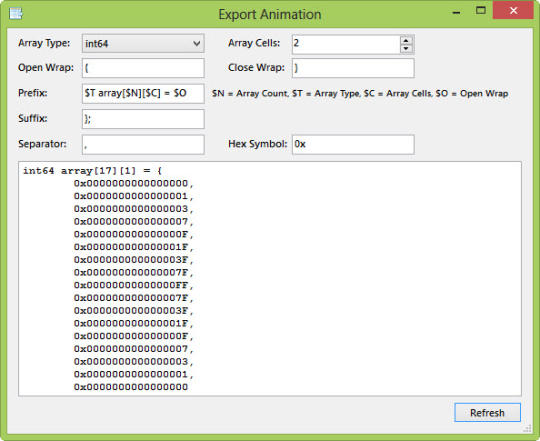Click the Export Animation window icon
Viewport: 540px width, 441px height.
coord(16,14)
